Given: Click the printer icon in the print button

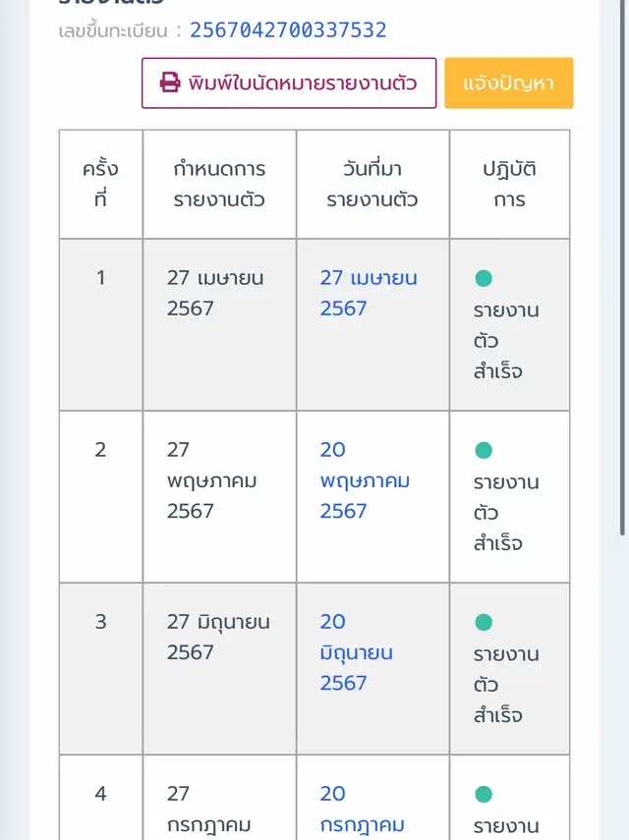Looking at the screenshot, I should point(170,84).
